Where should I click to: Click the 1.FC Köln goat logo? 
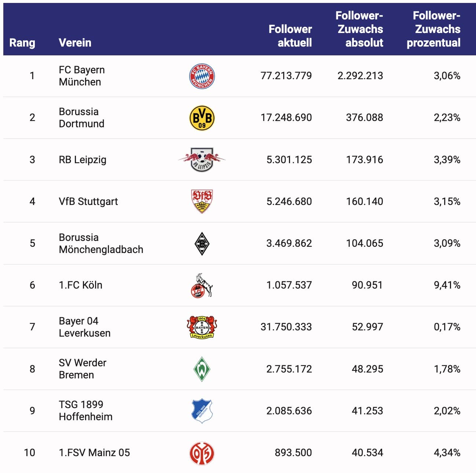pyautogui.click(x=202, y=285)
